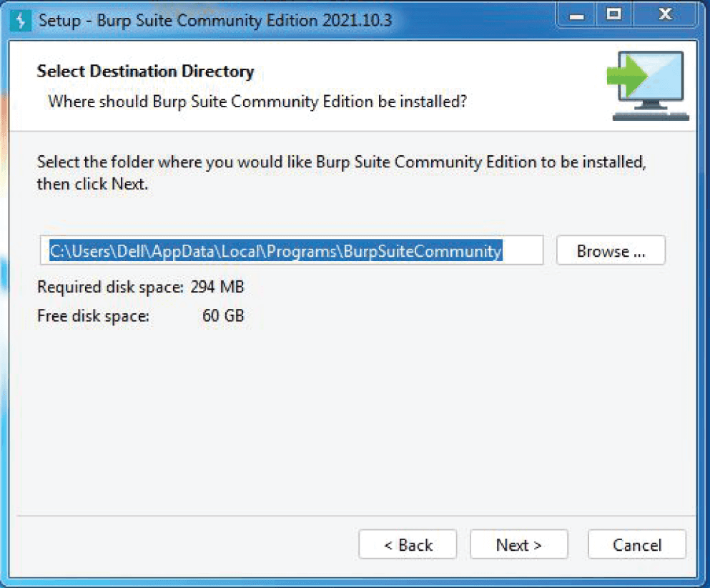Open the Browse folder dialog
710x588 pixels.
coord(611,251)
